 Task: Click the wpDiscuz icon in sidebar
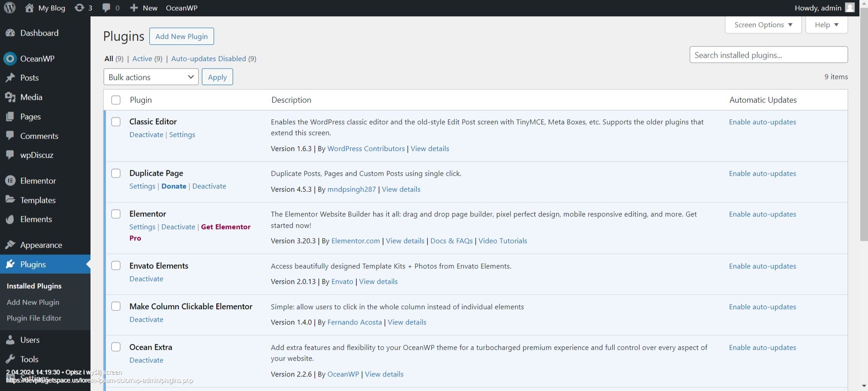10,155
